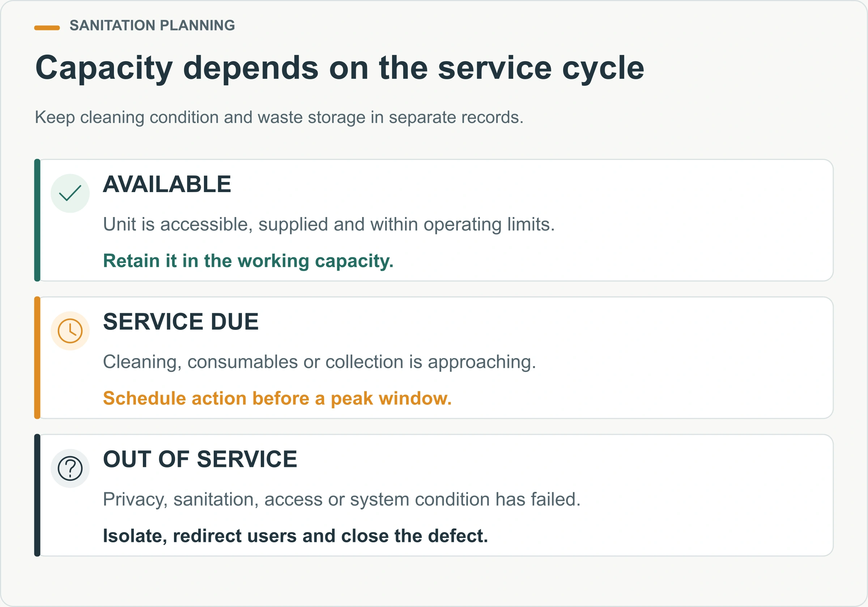The image size is (868, 607).
Task: Click 'Retain it in the working capacity.'
Action: tap(248, 261)
